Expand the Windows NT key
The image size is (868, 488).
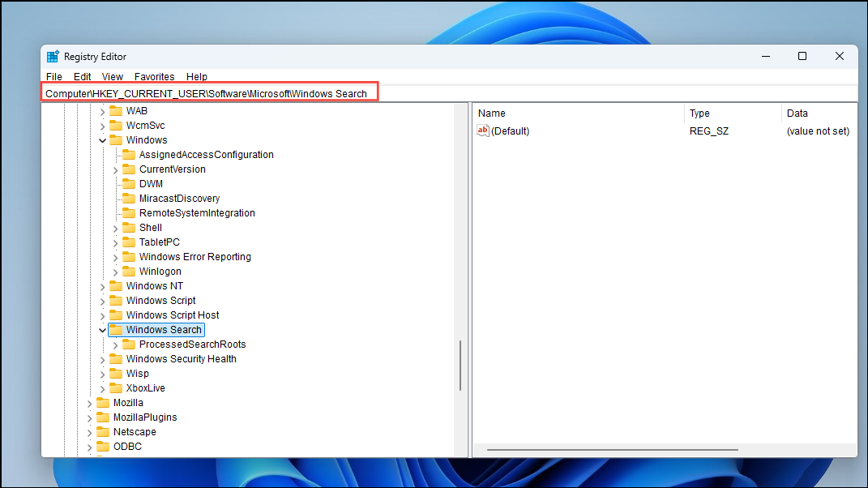102,287
